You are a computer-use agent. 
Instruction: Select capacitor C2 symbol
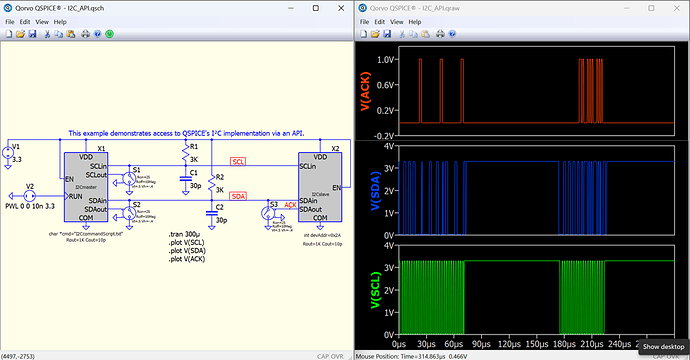[212, 213]
